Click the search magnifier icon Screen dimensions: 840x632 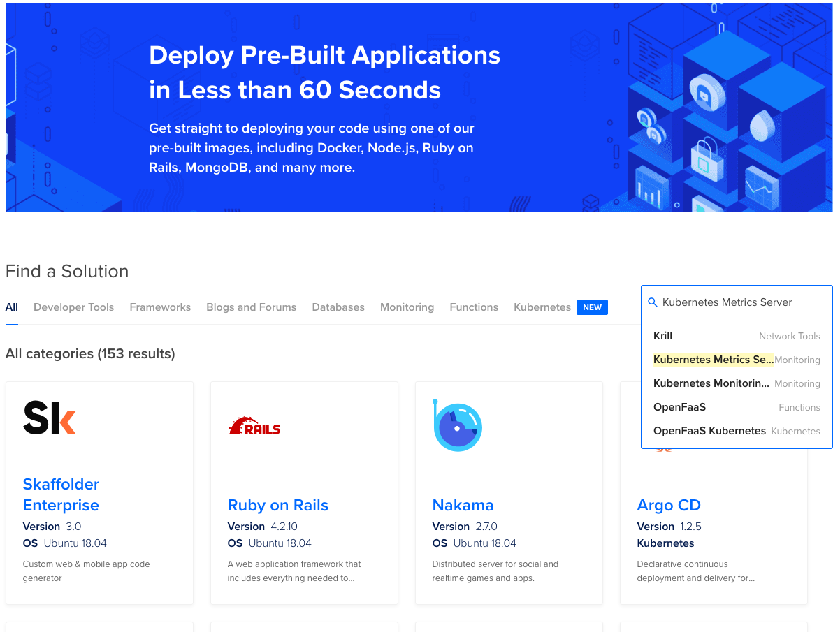653,302
